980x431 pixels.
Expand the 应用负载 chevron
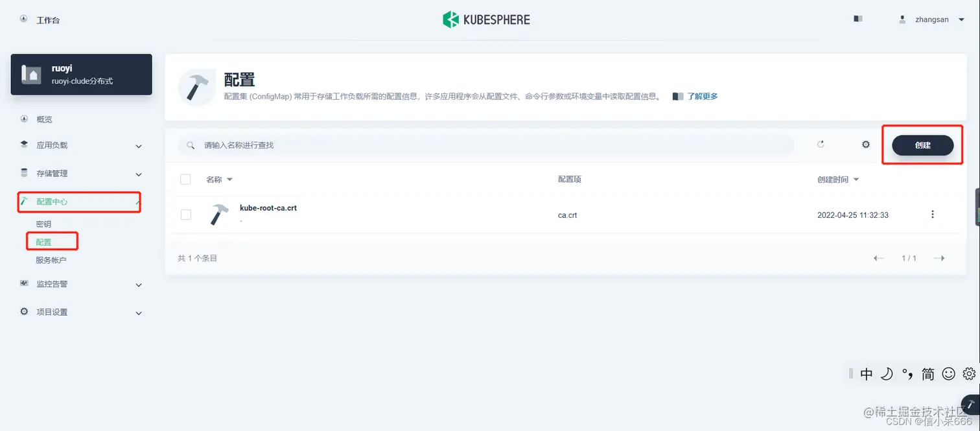tap(138, 146)
